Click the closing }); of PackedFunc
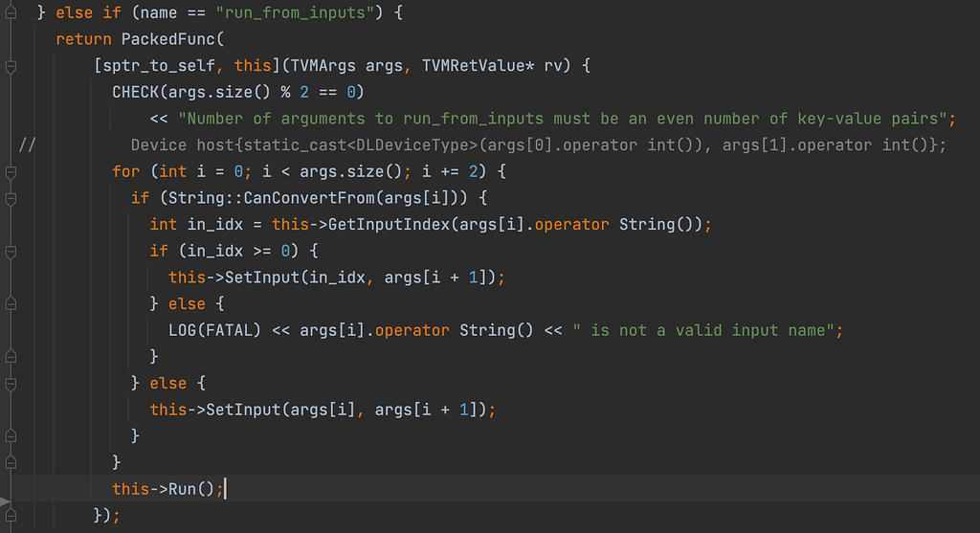The image size is (980, 533). pyautogui.click(x=106, y=516)
